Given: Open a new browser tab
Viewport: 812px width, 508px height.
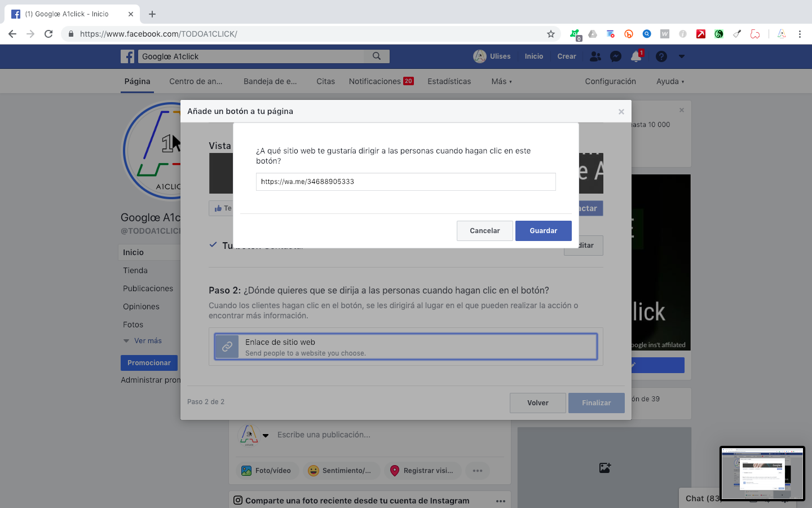Looking at the screenshot, I should coord(152,14).
